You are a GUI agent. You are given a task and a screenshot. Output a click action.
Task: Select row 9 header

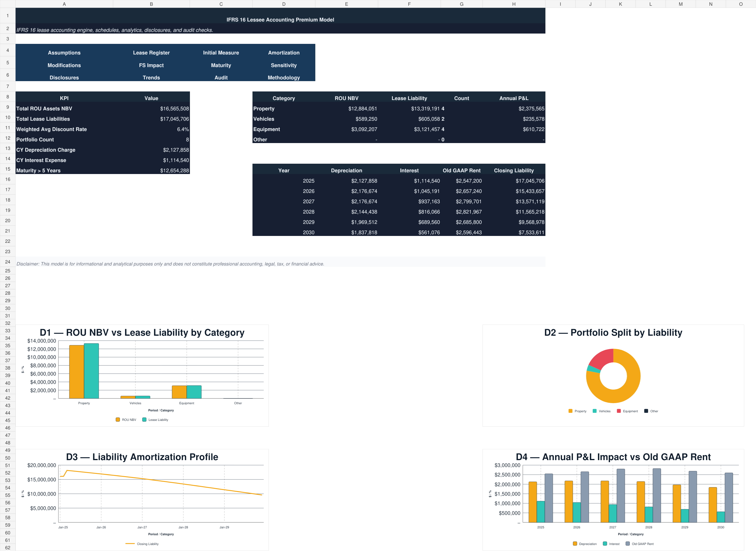pos(8,107)
